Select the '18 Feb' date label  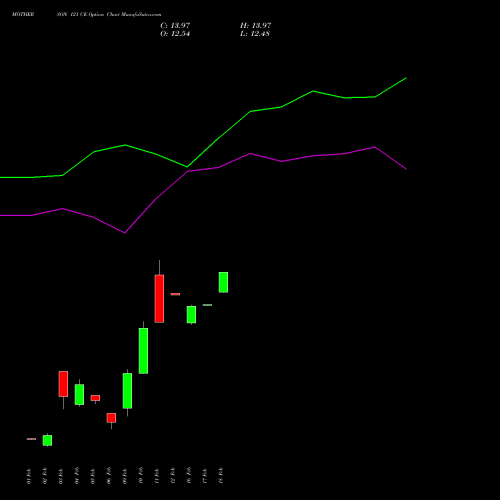click(221, 476)
